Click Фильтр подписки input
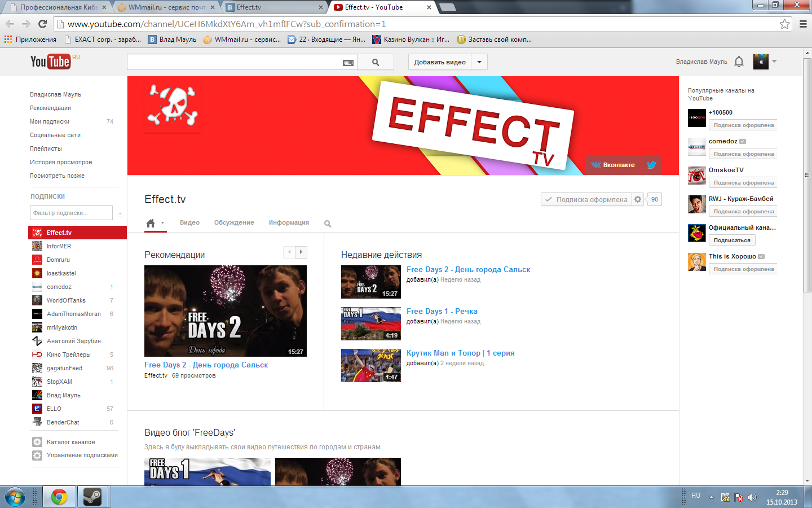812x508 pixels. pyautogui.click(x=71, y=213)
